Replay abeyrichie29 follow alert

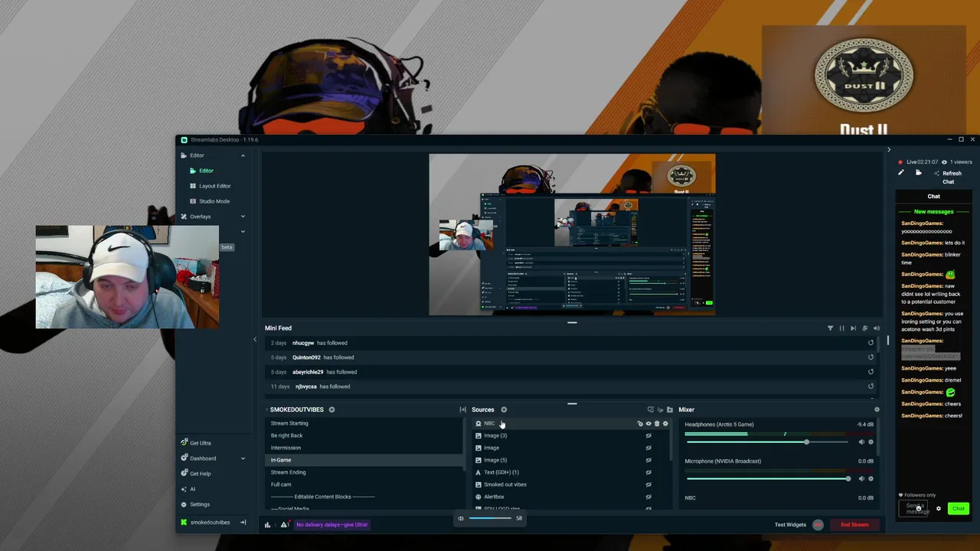click(871, 372)
